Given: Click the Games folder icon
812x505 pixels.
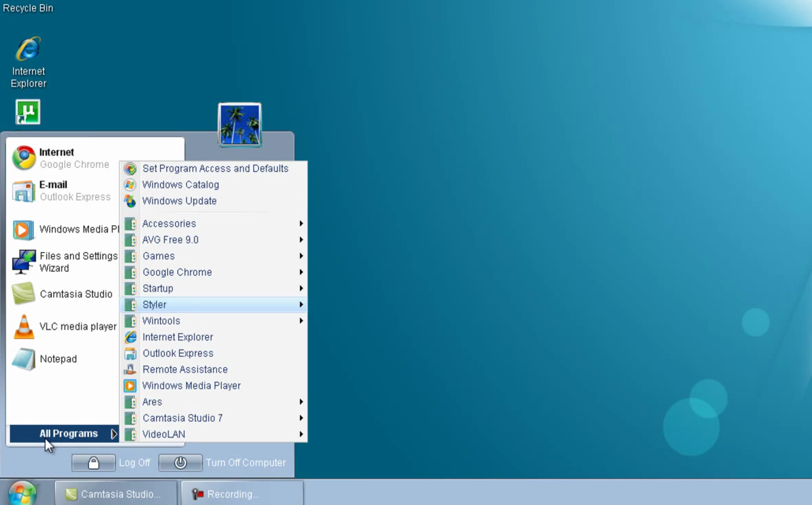Looking at the screenshot, I should point(130,256).
